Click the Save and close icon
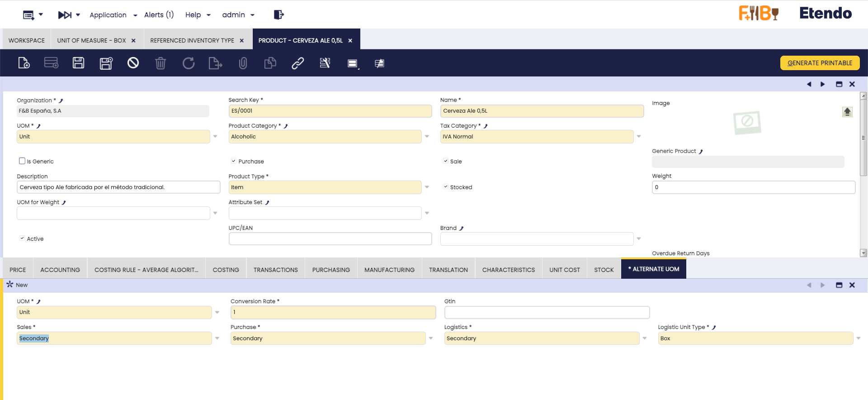The image size is (868, 400). (x=106, y=63)
